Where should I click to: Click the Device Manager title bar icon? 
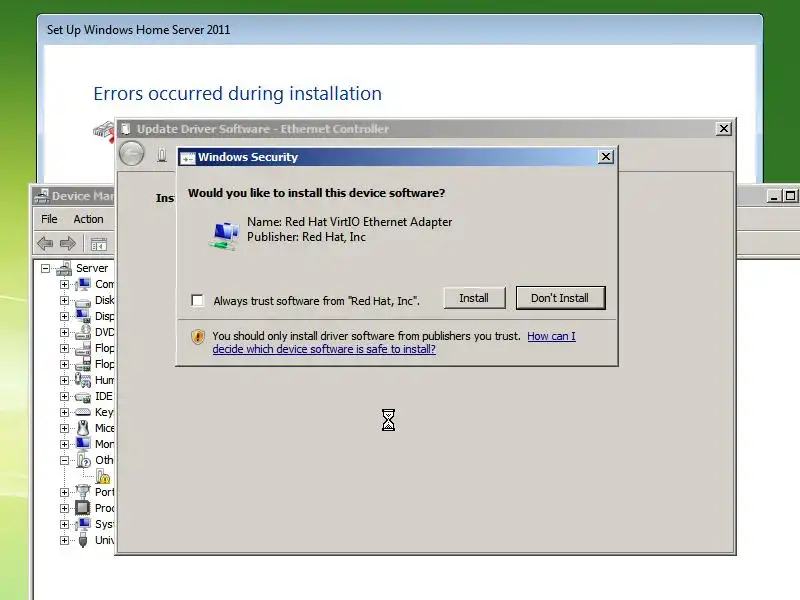coord(41,196)
